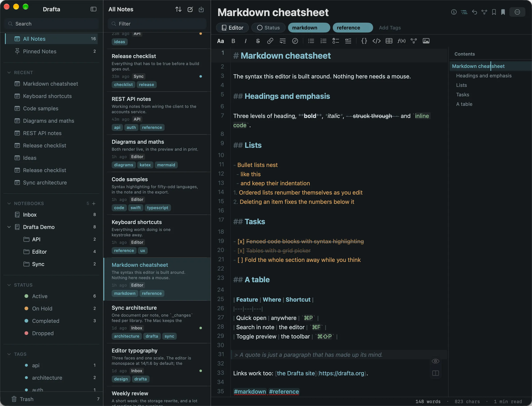Click the import note icon

(201, 10)
